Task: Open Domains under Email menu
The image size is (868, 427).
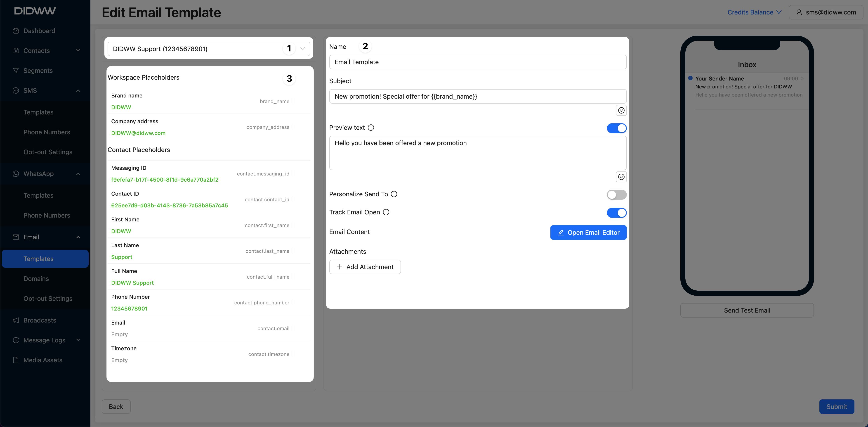Action: tap(36, 279)
